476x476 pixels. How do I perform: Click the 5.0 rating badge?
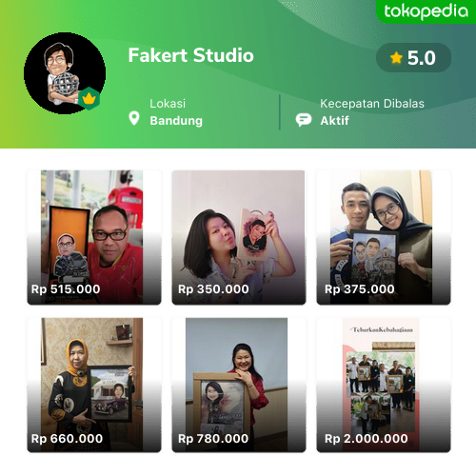[413, 58]
